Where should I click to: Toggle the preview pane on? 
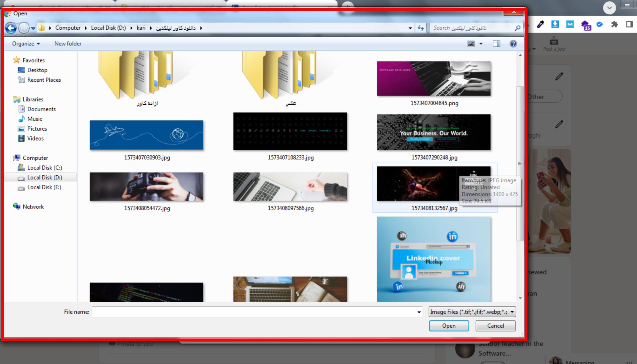496,44
